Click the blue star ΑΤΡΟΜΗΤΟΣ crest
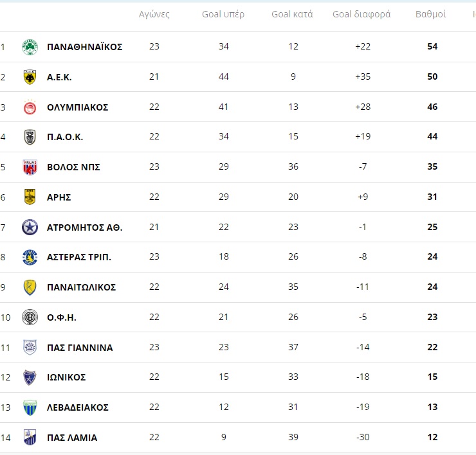Viewport: 476px width, 455px height. (x=30, y=227)
